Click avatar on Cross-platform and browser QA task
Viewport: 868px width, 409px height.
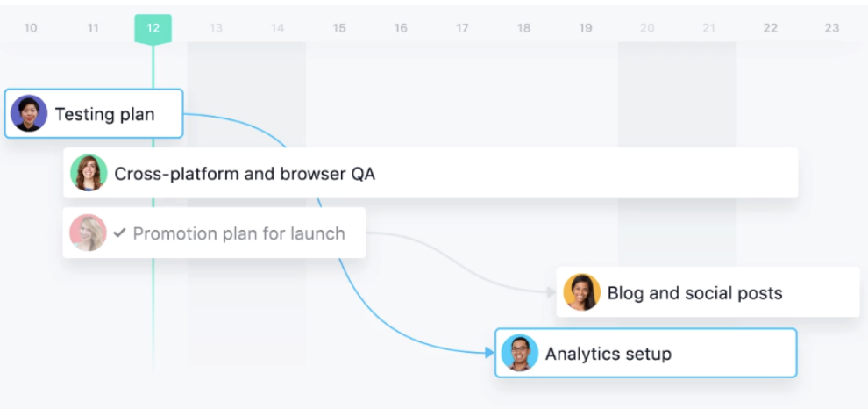(89, 173)
